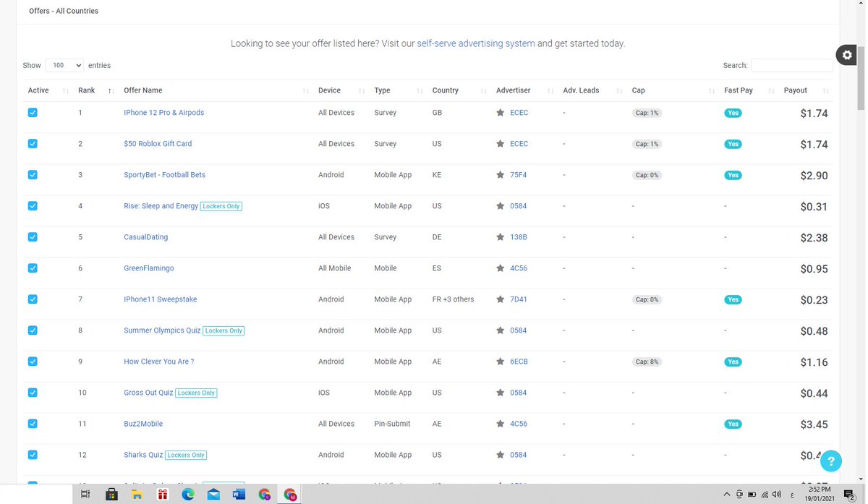
Task: Open Microsoft Store from the taskbar
Action: point(111,495)
